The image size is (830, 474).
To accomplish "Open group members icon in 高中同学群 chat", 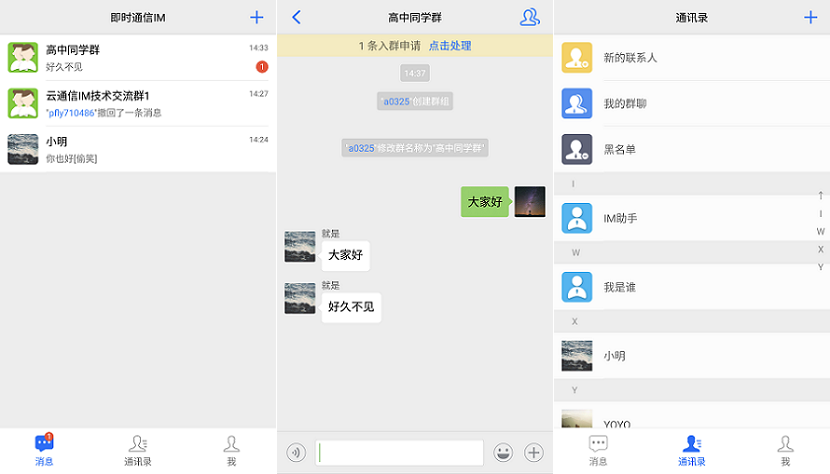I will (x=529, y=17).
